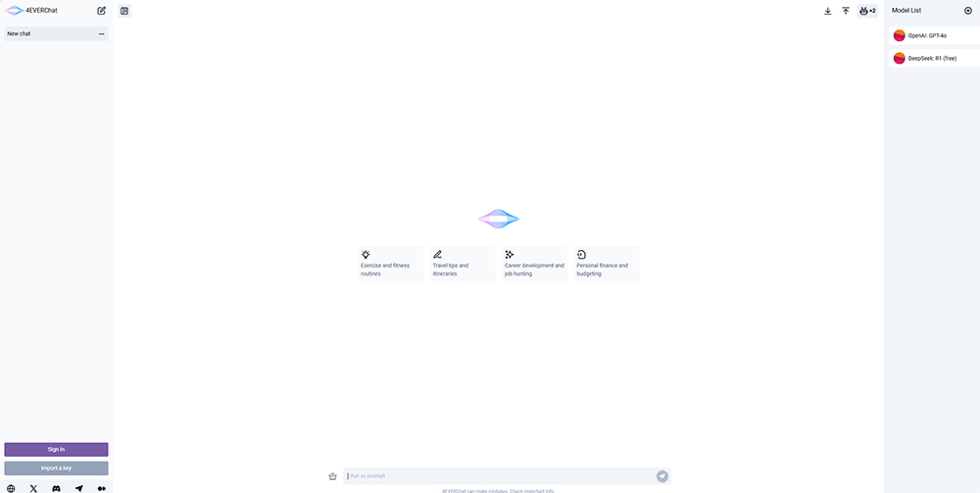The width and height of the screenshot is (980, 493).
Task: Open the globe website icon
Action: (x=11, y=489)
